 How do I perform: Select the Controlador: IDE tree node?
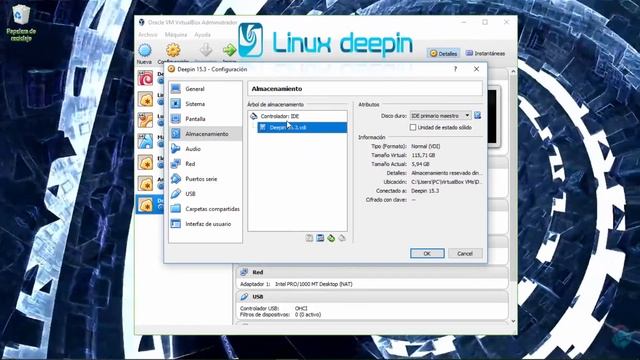(x=298, y=116)
